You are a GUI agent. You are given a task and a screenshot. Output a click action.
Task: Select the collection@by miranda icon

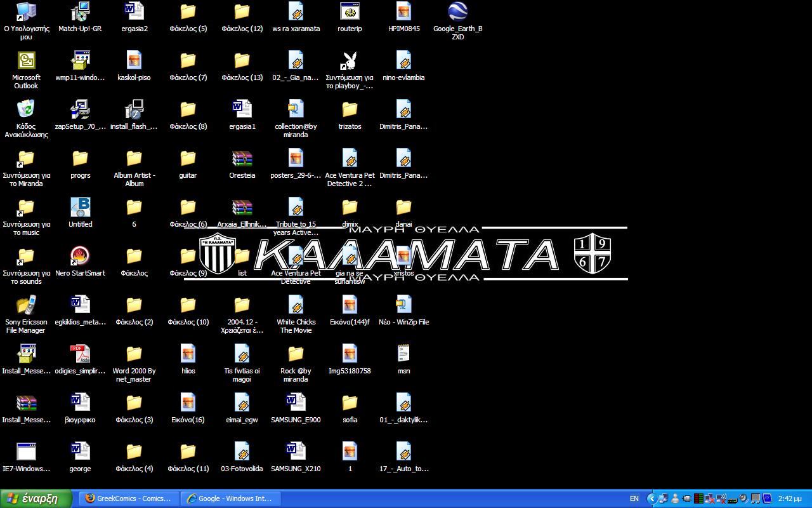[296, 109]
